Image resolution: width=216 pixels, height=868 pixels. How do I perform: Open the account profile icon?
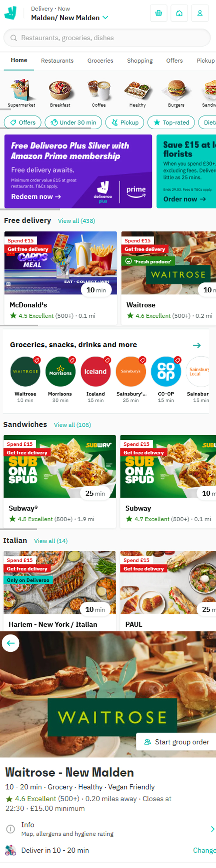tap(200, 13)
